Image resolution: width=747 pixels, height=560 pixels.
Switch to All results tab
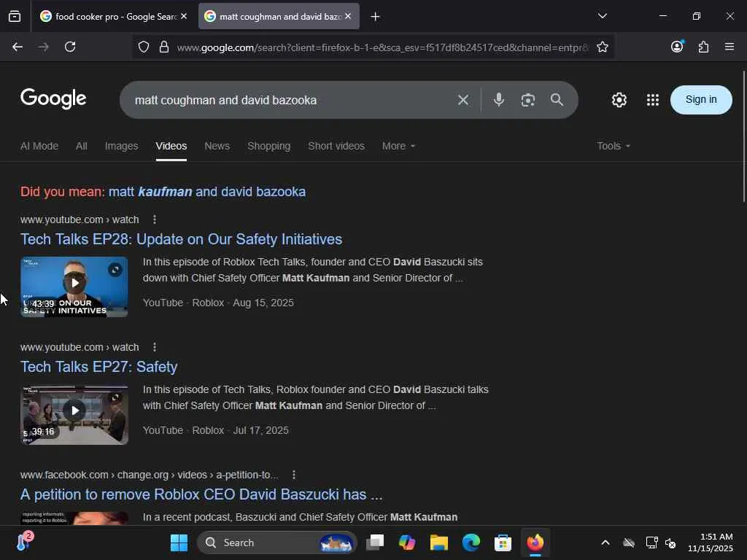coord(82,146)
